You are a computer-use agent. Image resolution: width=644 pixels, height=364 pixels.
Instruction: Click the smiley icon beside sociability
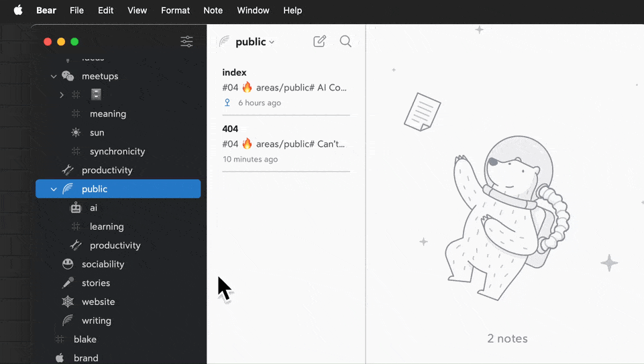(68, 264)
